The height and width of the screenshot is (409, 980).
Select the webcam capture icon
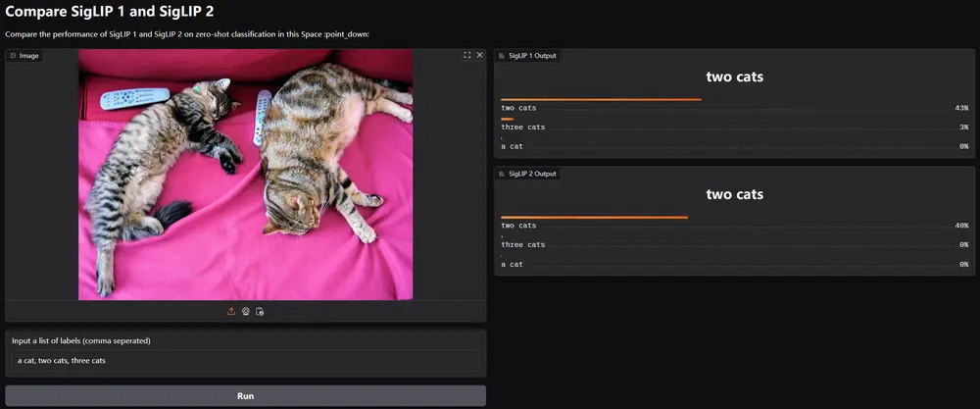[246, 312]
